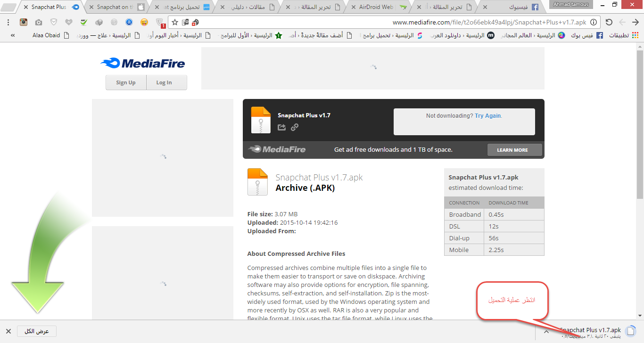
Task: Open the الرئيسية ‹ تحميل برامج bookmark
Action: (392, 35)
